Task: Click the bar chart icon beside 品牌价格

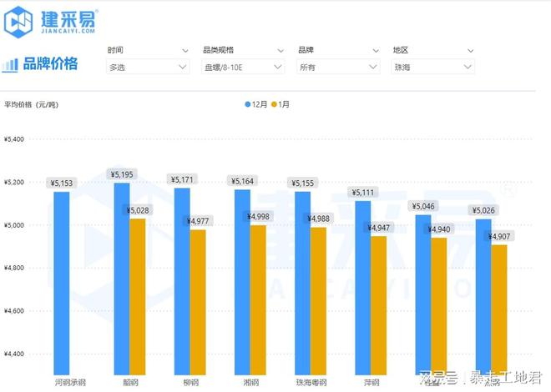Action: click(x=10, y=65)
